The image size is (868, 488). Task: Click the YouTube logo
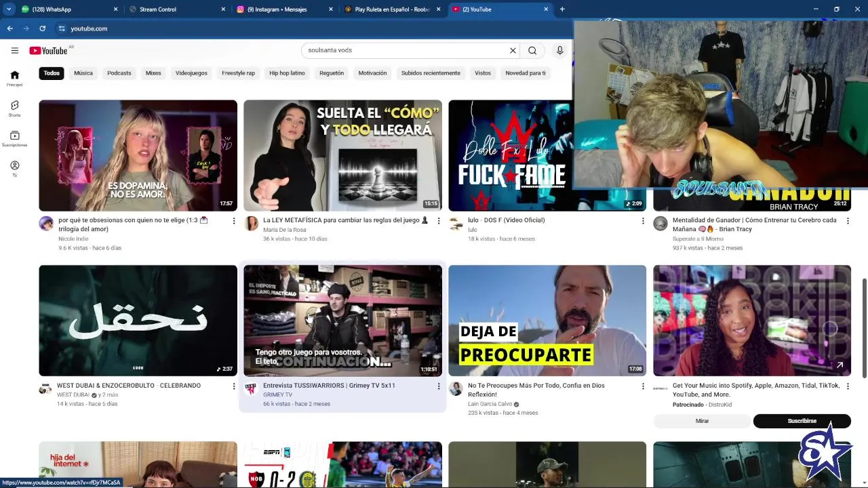click(48, 51)
